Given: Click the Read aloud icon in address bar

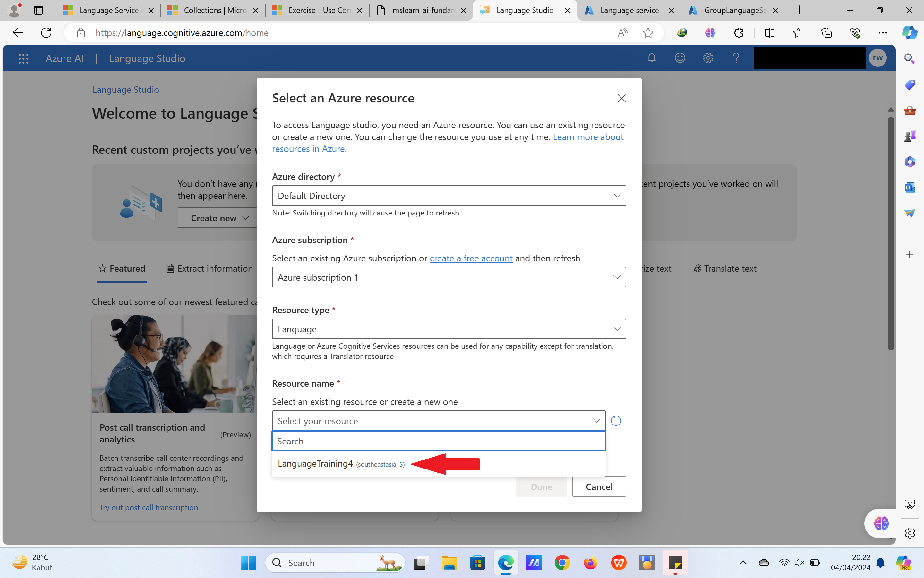Looking at the screenshot, I should click(622, 33).
